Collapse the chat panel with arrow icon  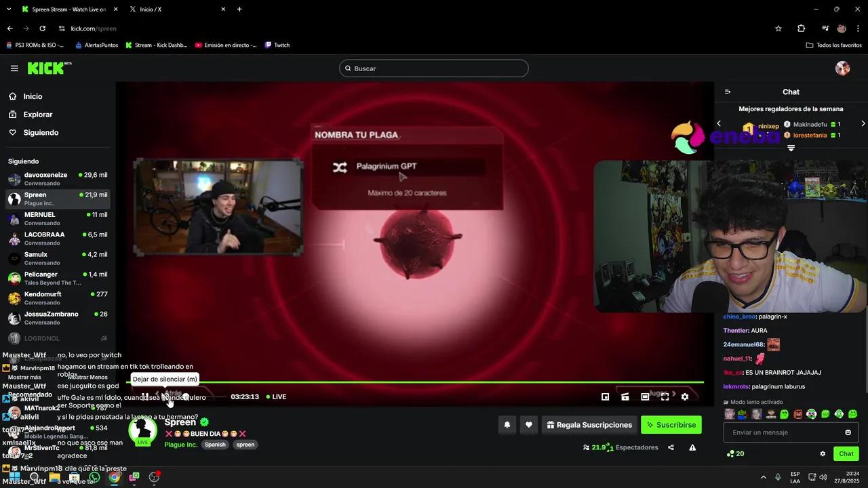click(728, 92)
